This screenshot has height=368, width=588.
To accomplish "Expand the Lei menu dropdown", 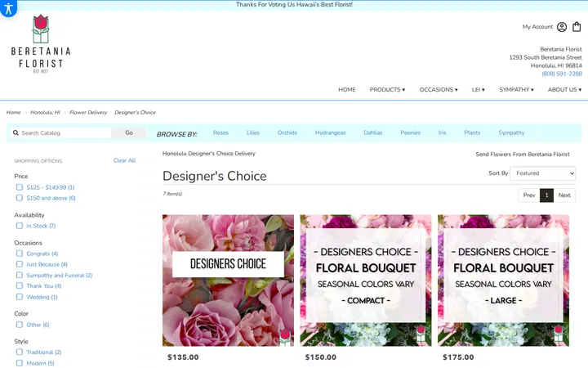I will (478, 90).
